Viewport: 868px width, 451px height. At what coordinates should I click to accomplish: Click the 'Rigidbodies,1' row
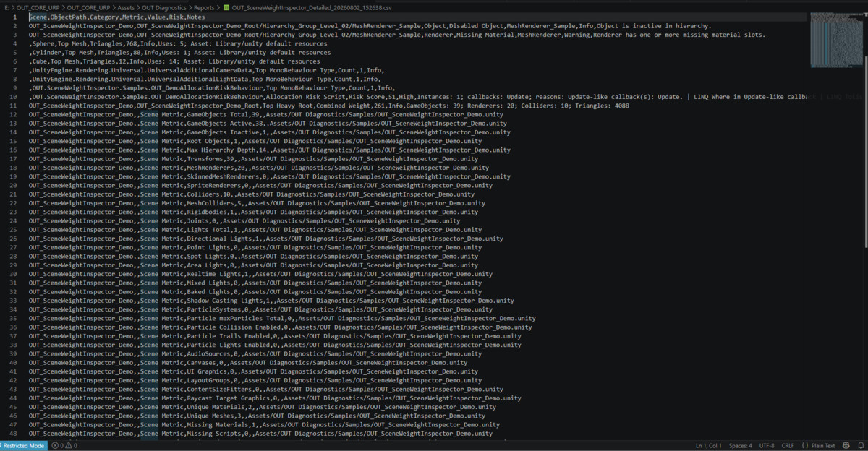[253, 212]
